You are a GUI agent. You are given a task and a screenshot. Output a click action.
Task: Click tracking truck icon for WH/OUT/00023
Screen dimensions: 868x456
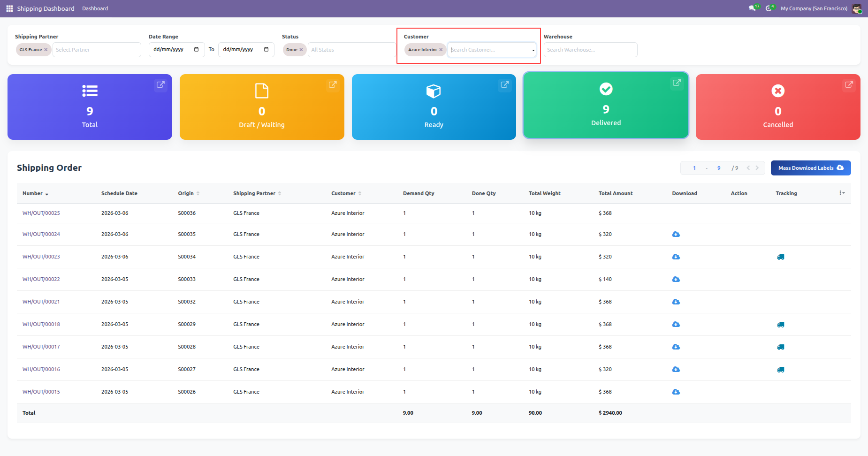tap(780, 257)
